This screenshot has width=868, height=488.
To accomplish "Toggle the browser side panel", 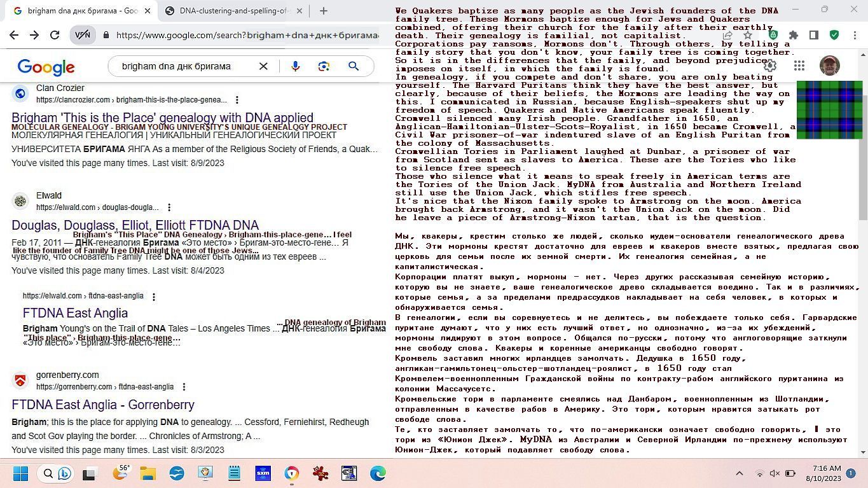I will pos(813,36).
